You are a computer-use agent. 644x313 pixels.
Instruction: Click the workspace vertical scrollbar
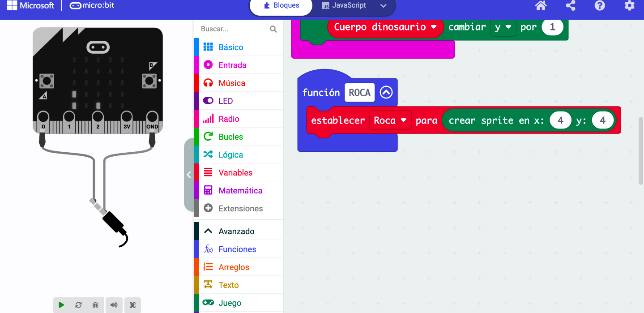640,151
